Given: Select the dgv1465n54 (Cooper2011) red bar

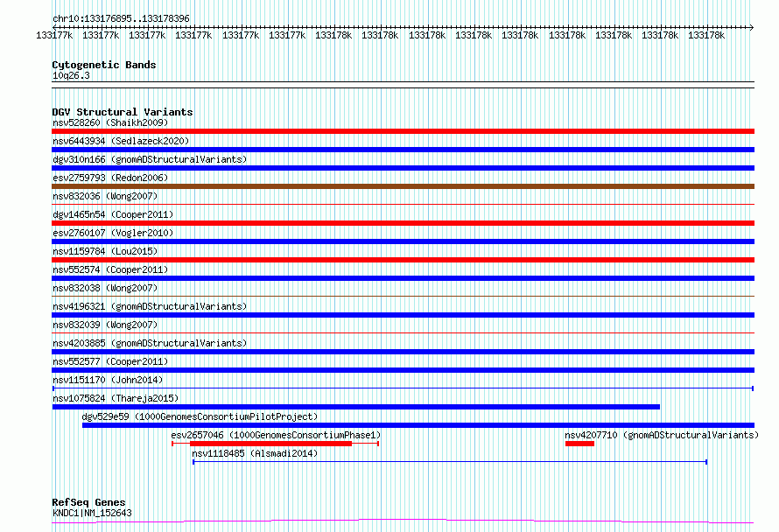Looking at the screenshot, I should (x=403, y=223).
